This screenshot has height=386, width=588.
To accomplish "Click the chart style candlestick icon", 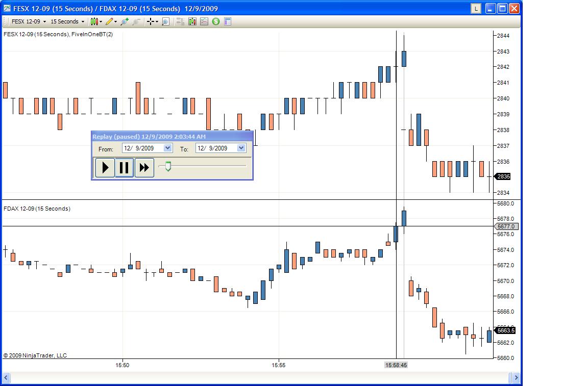I will (94, 22).
